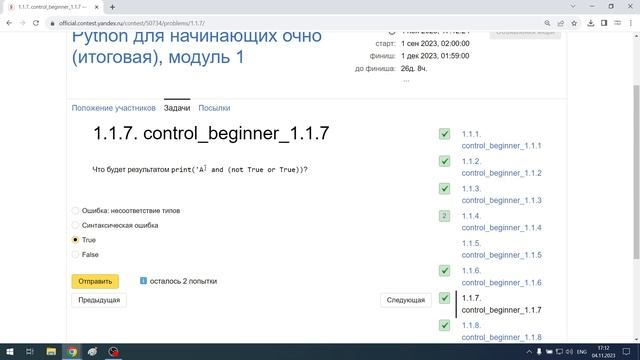Switch to the 'Положение участников' tab
This screenshot has height=360, width=640.
pos(113,108)
